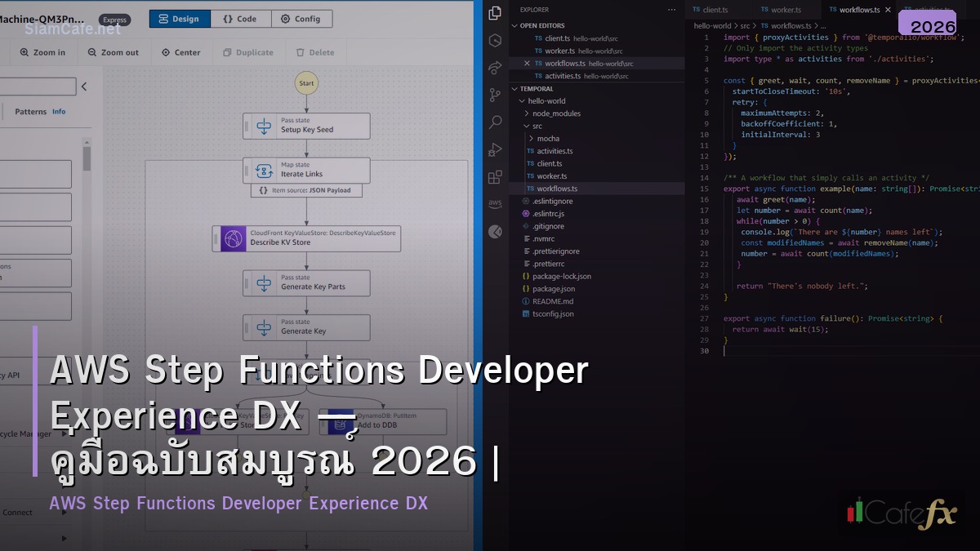Open the Search icon in VS Code sidebar
Image resolution: width=980 pixels, height=551 pixels.
click(495, 122)
